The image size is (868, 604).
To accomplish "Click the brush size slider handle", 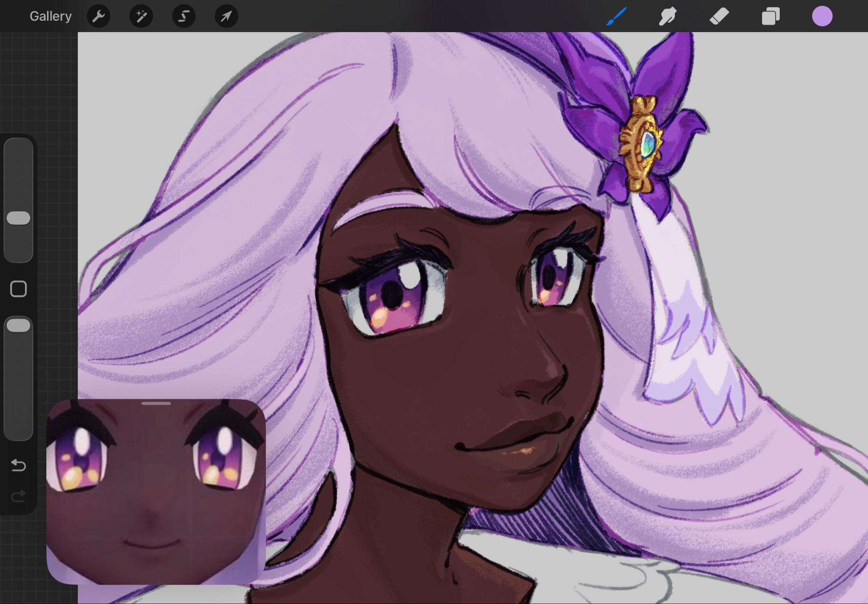I will coord(19,218).
